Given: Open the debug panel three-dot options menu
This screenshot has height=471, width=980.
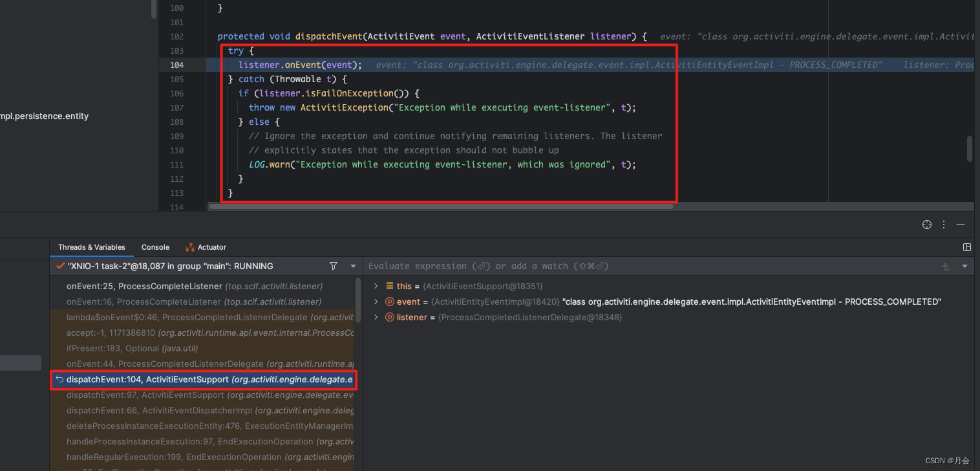Looking at the screenshot, I should pos(944,225).
